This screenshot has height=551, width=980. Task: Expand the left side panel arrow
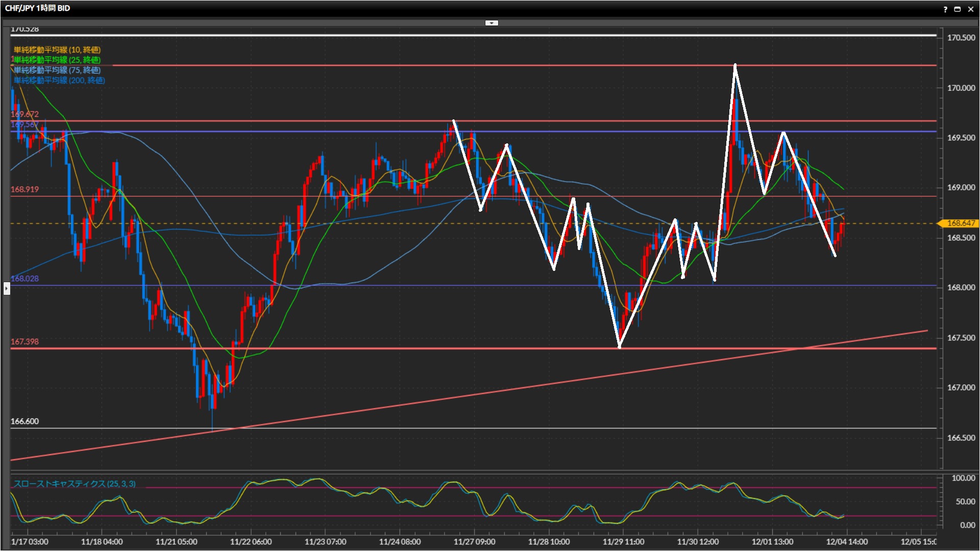click(x=6, y=289)
